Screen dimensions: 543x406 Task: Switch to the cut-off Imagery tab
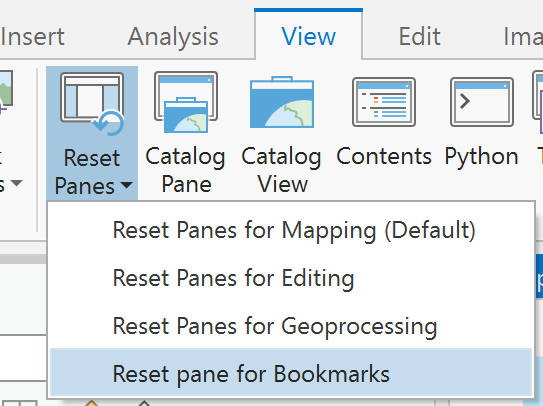[x=523, y=36]
